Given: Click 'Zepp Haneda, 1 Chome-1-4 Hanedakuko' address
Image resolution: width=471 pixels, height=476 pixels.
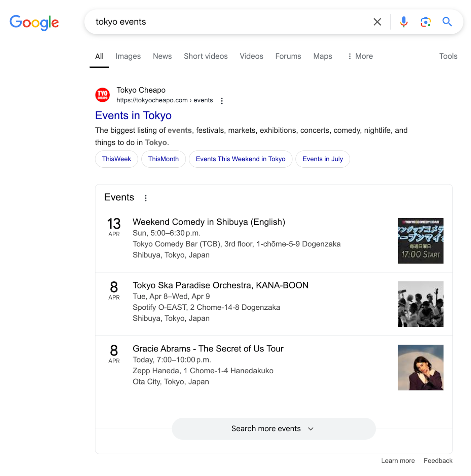Looking at the screenshot, I should [203, 371].
